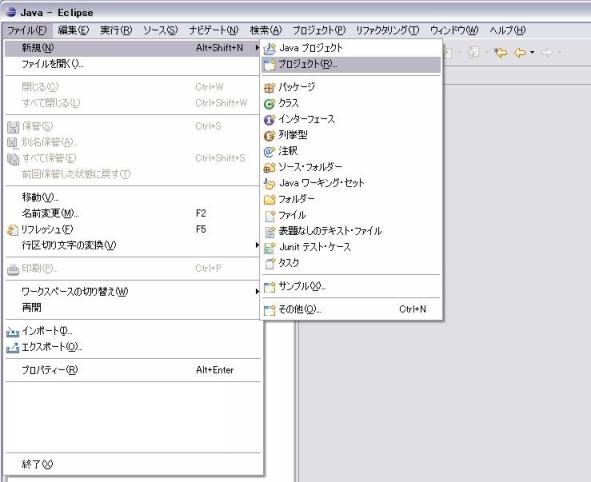Open the small dropdown arrow beside the toolbar arrows
This screenshot has width=591, height=482.
point(532,52)
